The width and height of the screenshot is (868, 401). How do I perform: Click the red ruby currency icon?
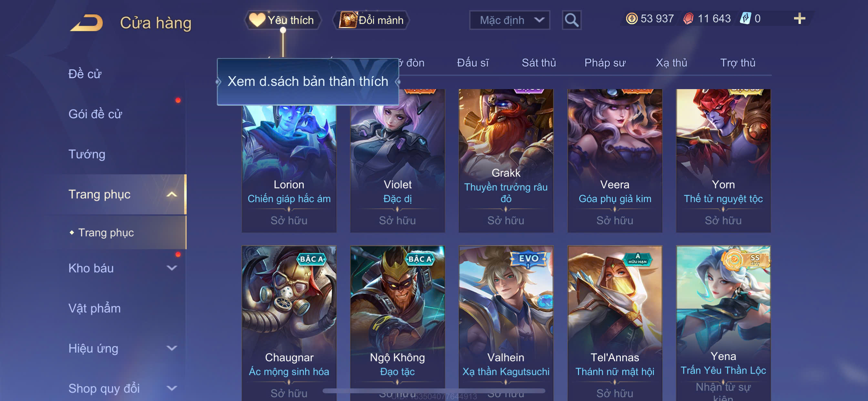688,18
